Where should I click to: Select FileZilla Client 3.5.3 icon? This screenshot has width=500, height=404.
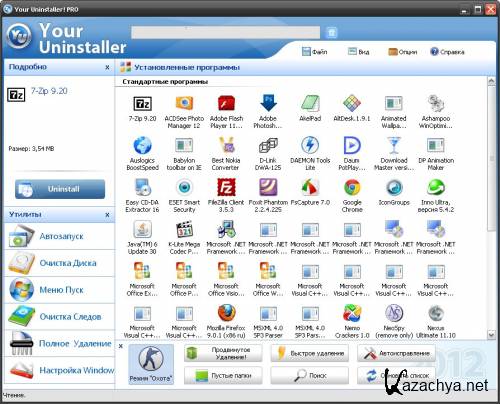226,187
